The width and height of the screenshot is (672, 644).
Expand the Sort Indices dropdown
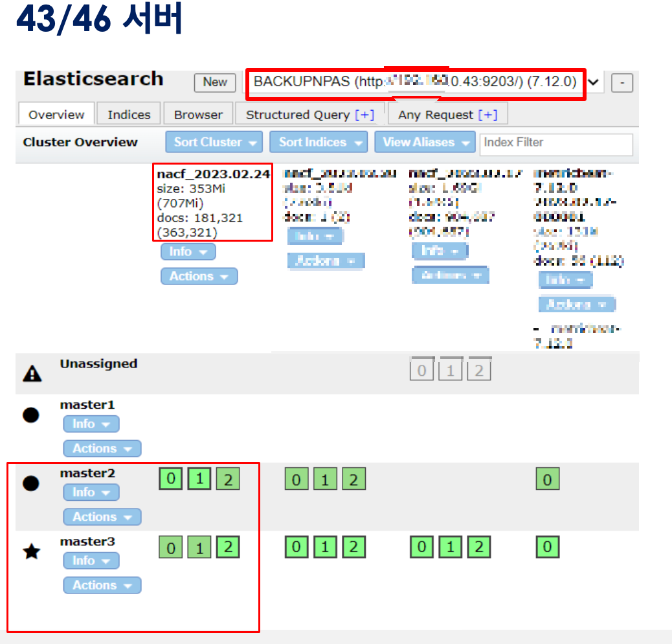(319, 142)
